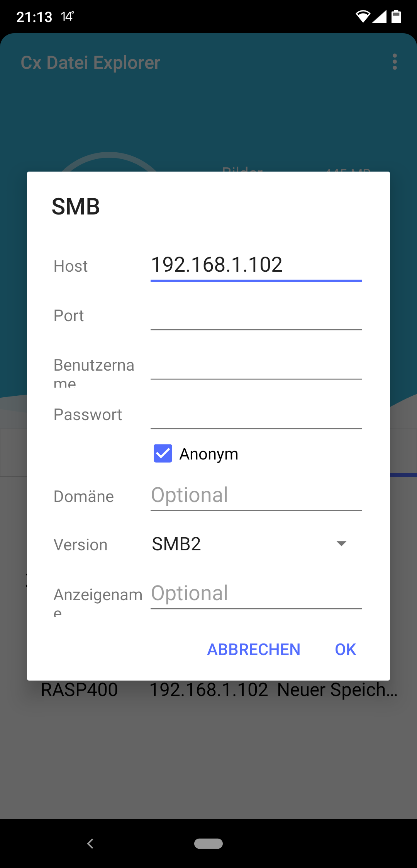This screenshot has width=417, height=868.
Task: Tap the Cx Datei Explorer title
Action: [x=90, y=63]
